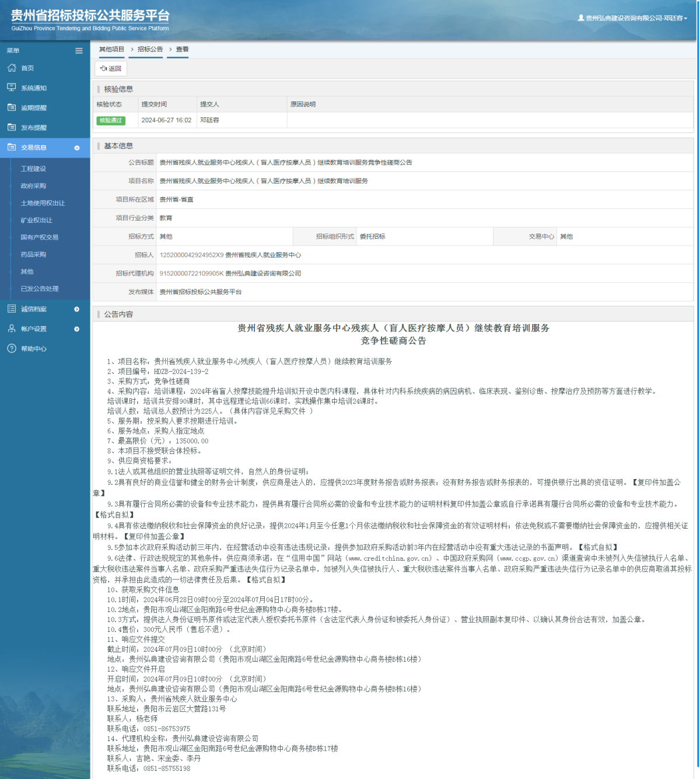Click the 发布提醒 icon in sidebar
The image size is (700, 779).
(12, 127)
